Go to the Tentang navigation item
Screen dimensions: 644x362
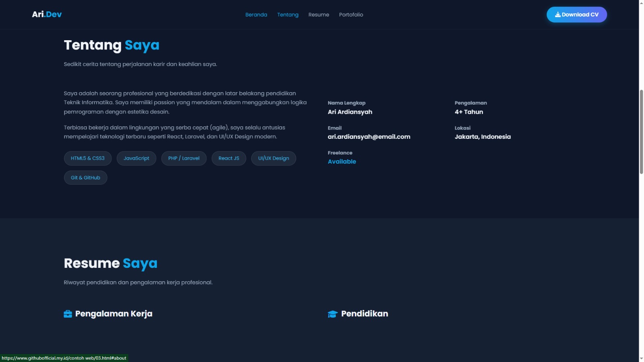[288, 14]
